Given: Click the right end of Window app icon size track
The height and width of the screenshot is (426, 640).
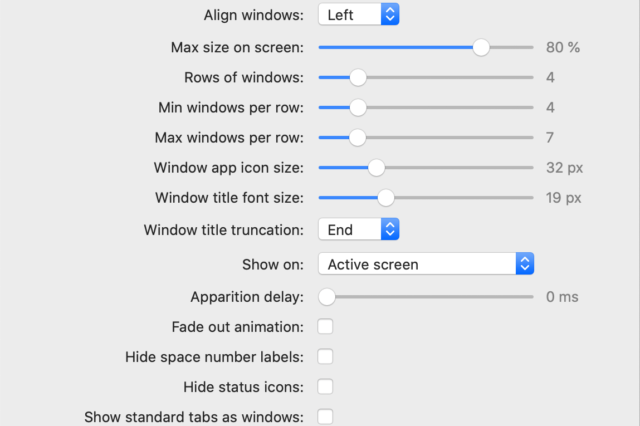Looking at the screenshot, I should (531, 168).
